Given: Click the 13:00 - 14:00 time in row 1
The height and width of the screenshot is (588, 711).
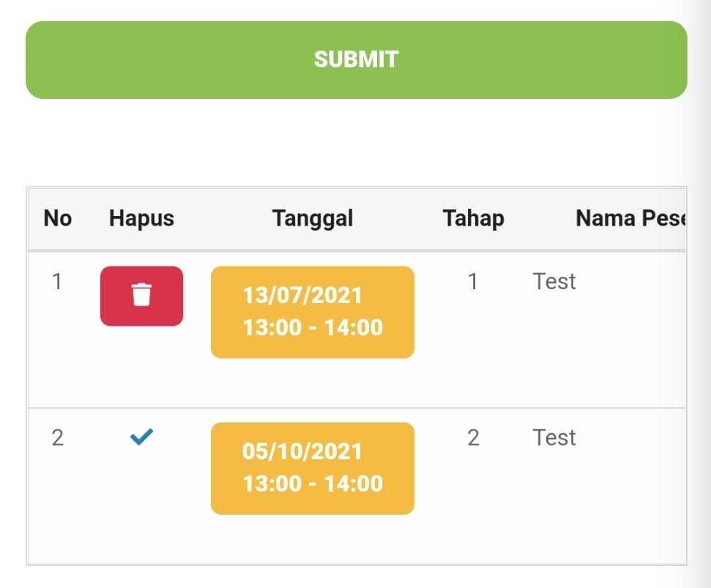Looking at the screenshot, I should (313, 327).
